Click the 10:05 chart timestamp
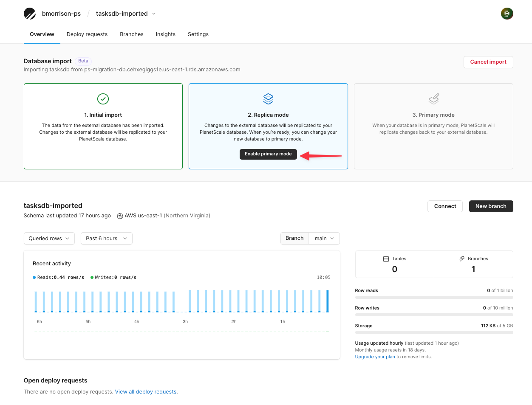 (323, 278)
